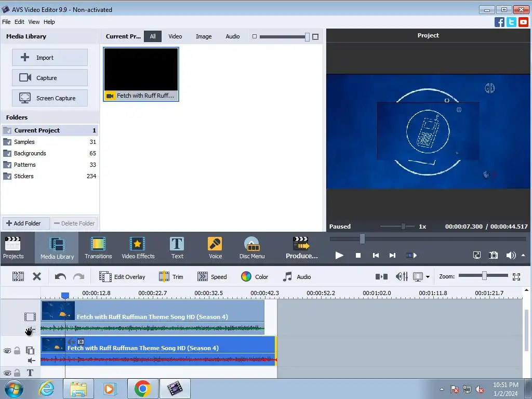Go to previous frame in preview

pyautogui.click(x=376, y=255)
